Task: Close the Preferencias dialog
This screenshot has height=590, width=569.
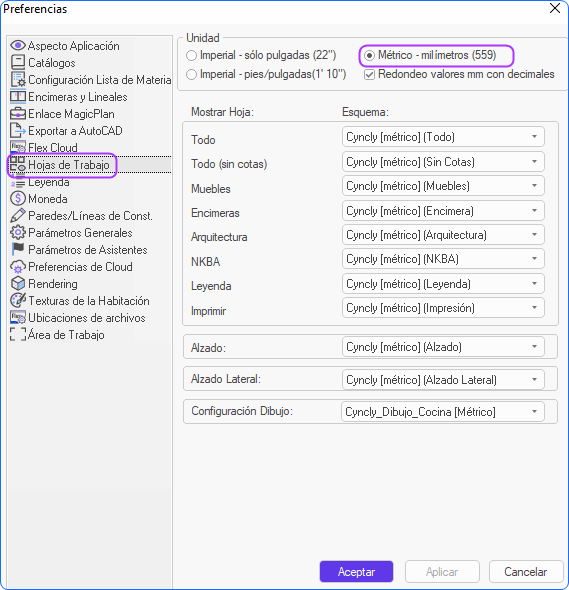Action: [555, 8]
